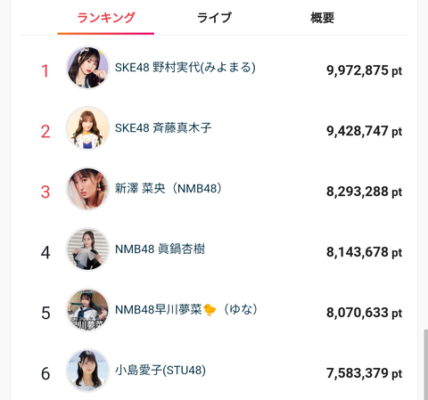Click name NMB48 眞鍋杏樹
The image size is (428, 400).
pyautogui.click(x=160, y=249)
